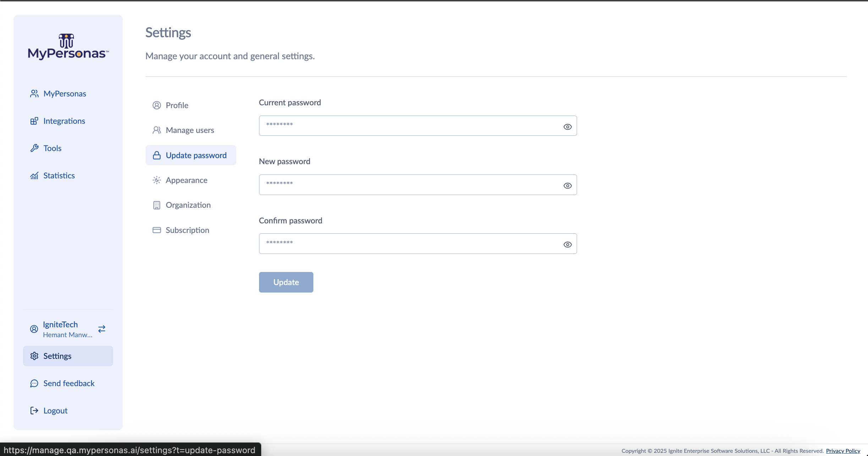Click the 'Manage your account and general settings.' text
This screenshot has width=868, height=456.
[x=230, y=56]
